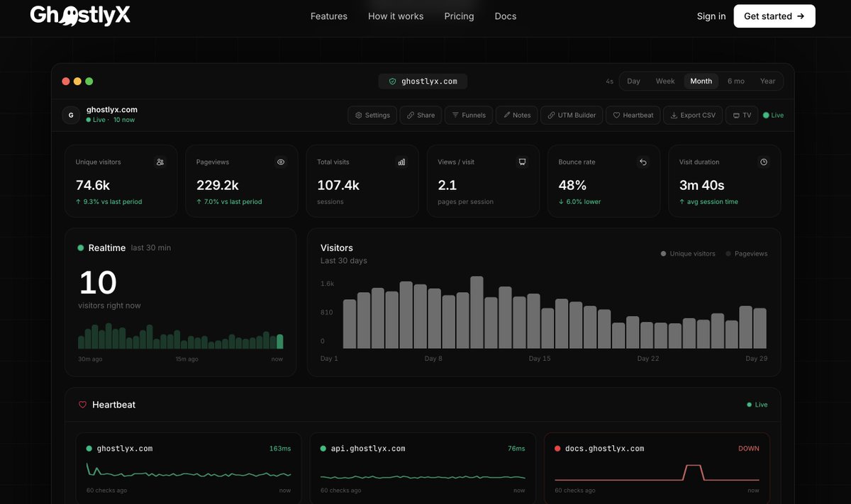Click the tallest bar in Visitors chart

[477, 313]
